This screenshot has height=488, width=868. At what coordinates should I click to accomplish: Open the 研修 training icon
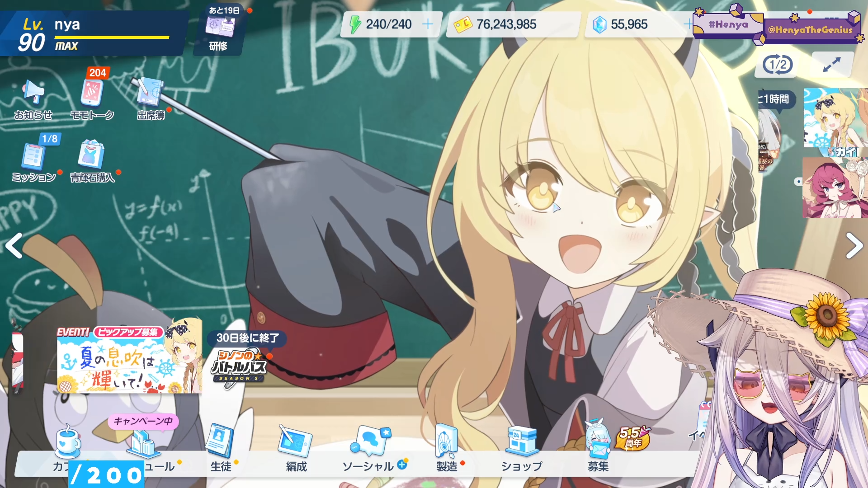coord(219,32)
